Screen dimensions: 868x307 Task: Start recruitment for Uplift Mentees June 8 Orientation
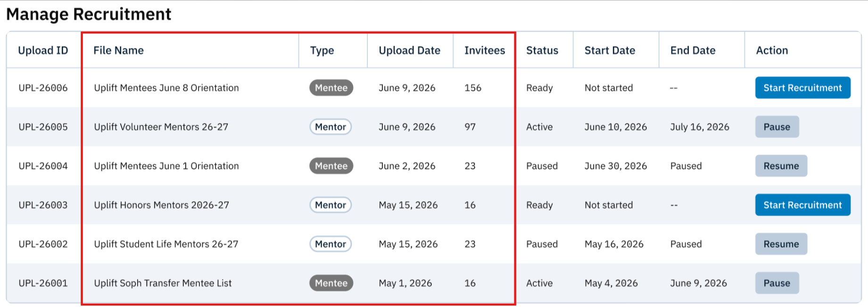click(802, 88)
